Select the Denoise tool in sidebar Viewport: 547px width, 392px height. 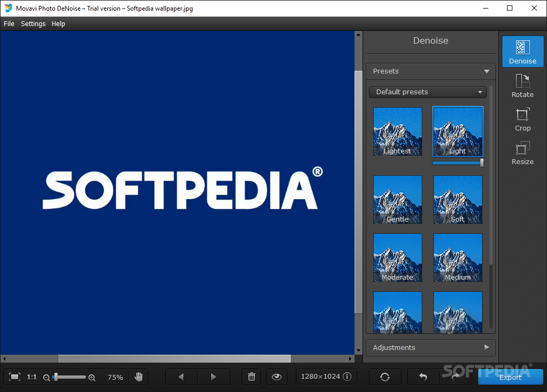point(522,51)
